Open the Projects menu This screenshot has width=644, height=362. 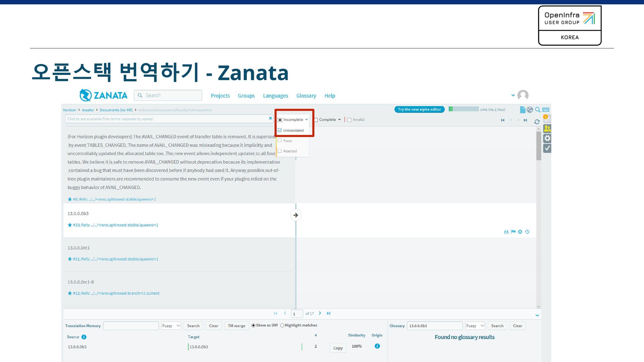click(220, 96)
